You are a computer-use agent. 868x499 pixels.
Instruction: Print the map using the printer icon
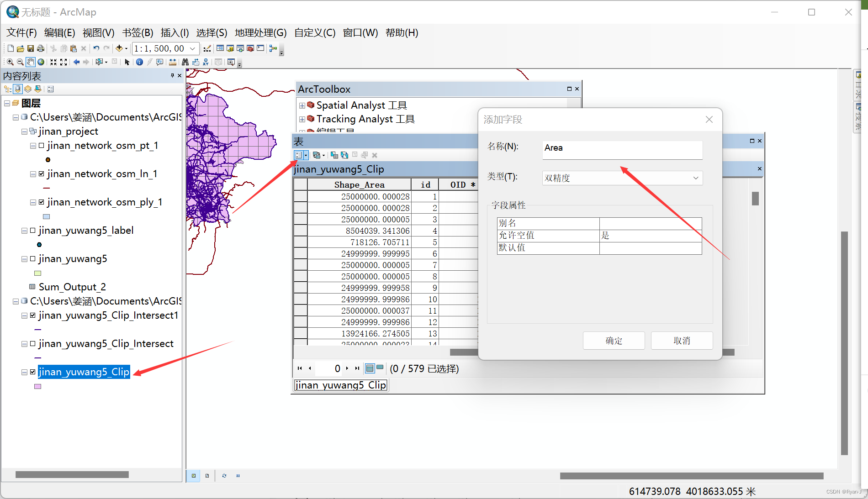41,48
